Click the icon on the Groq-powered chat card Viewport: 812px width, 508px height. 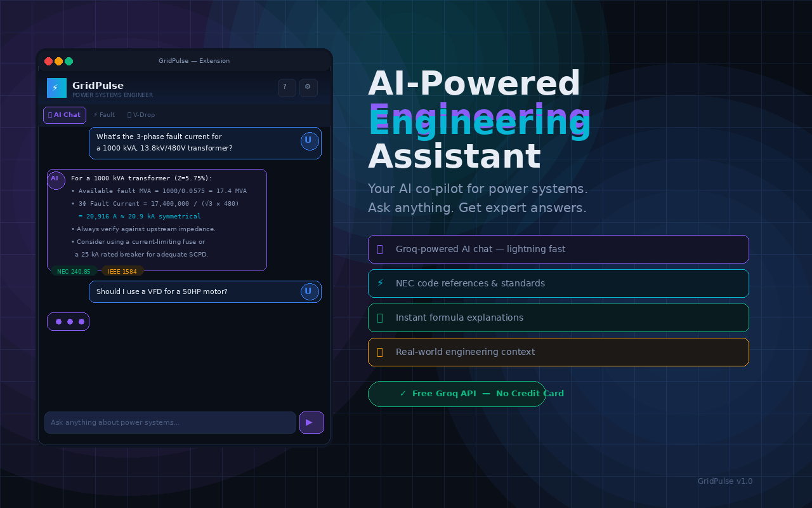[x=380, y=249]
